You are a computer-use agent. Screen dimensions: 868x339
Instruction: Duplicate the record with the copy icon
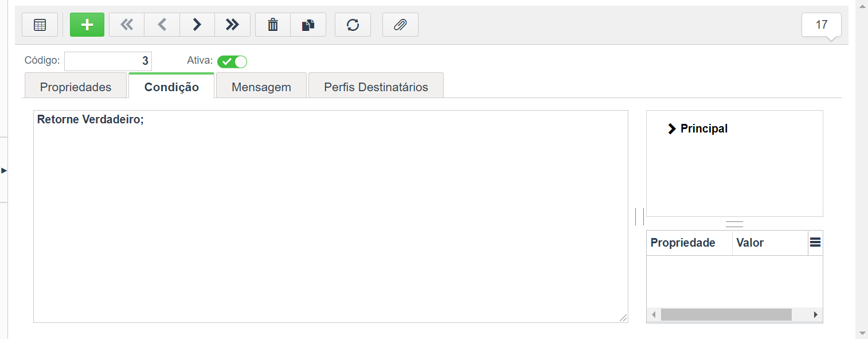tap(308, 25)
